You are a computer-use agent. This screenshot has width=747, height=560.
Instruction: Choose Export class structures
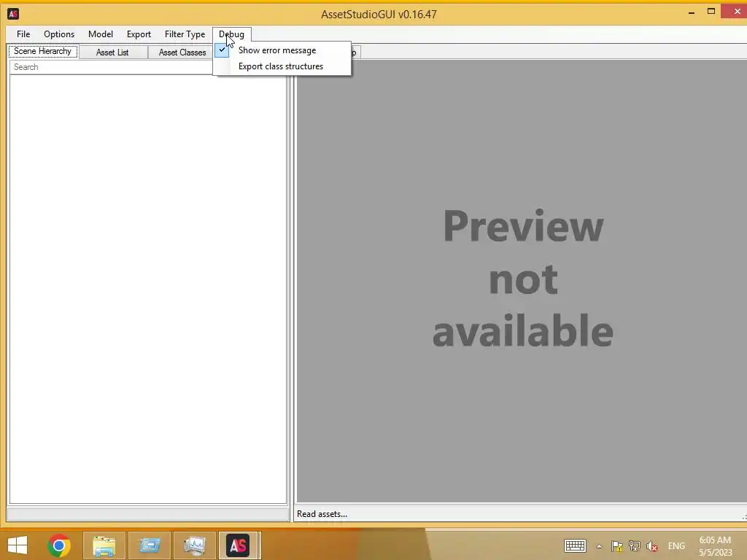tap(282, 66)
